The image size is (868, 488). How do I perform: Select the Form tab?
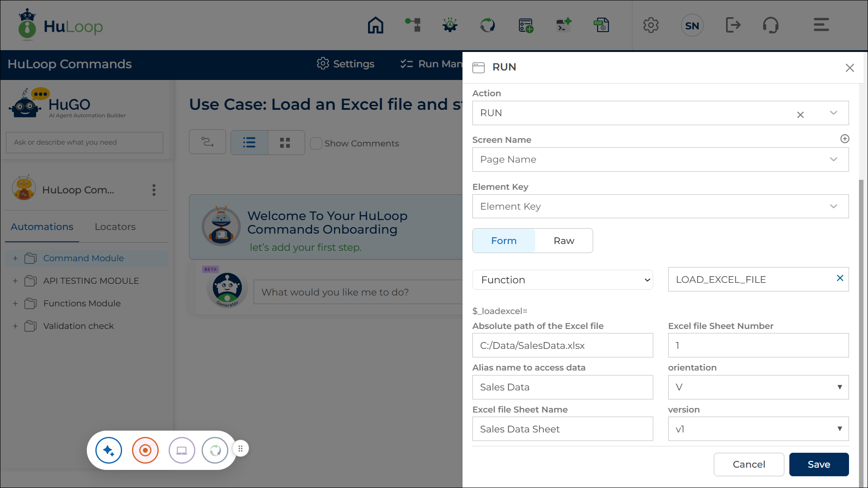[x=504, y=241]
